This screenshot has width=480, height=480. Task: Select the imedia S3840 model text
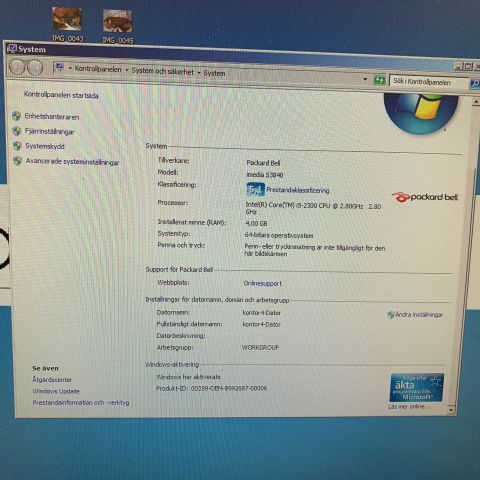(265, 175)
